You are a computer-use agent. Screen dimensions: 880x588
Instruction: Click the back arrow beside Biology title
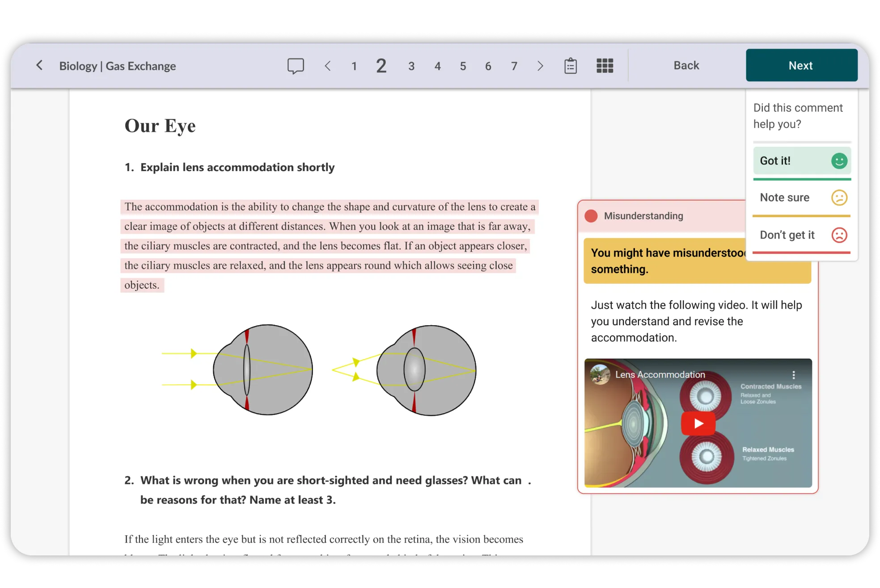click(39, 66)
